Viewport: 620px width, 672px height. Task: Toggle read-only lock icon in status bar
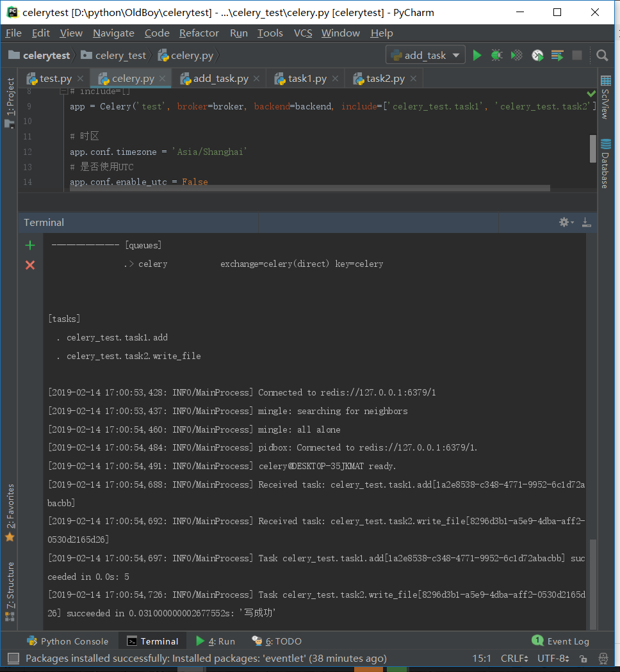[x=583, y=659]
